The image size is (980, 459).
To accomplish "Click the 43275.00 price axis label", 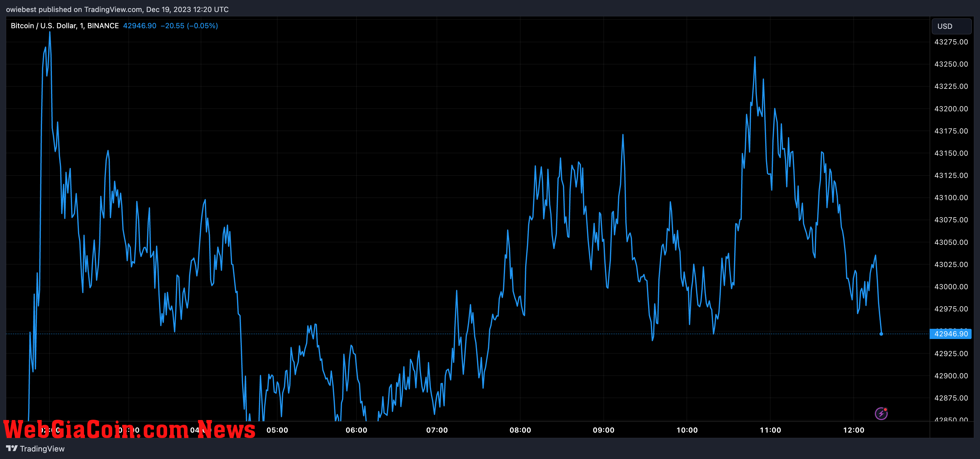I will coord(951,42).
